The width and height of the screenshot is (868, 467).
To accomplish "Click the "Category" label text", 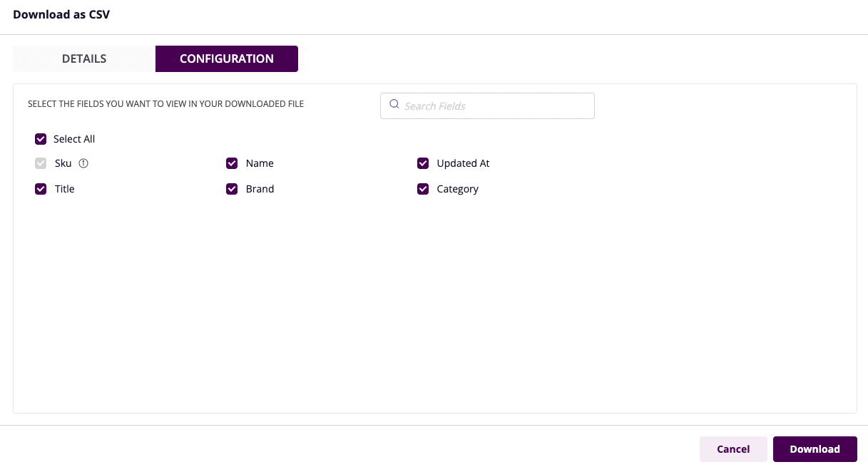I will point(457,189).
